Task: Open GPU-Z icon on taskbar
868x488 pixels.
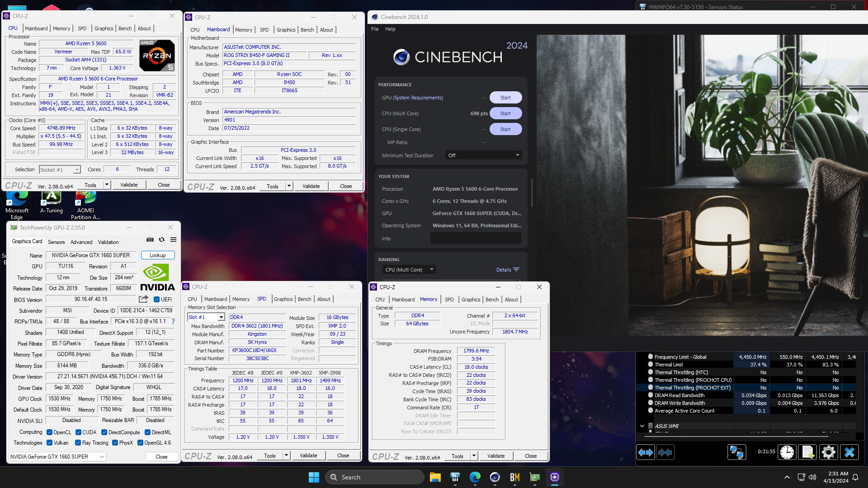Action: pyautogui.click(x=535, y=477)
